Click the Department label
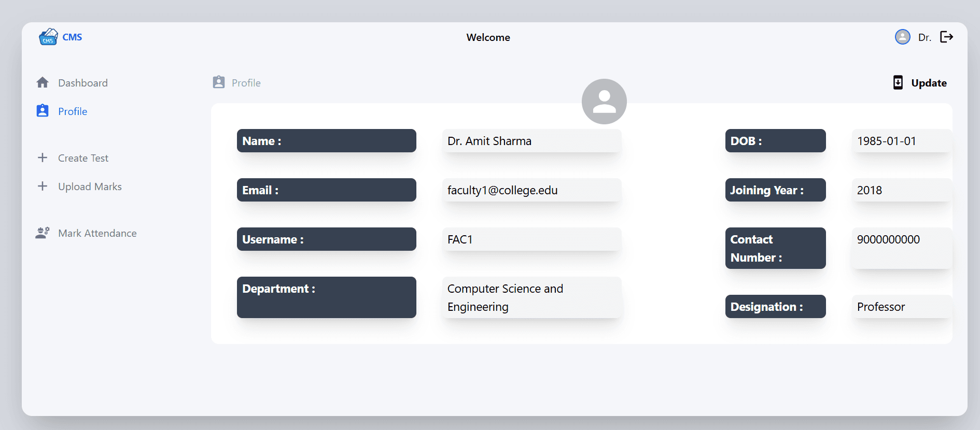Viewport: 980px width, 430px height. [327, 297]
